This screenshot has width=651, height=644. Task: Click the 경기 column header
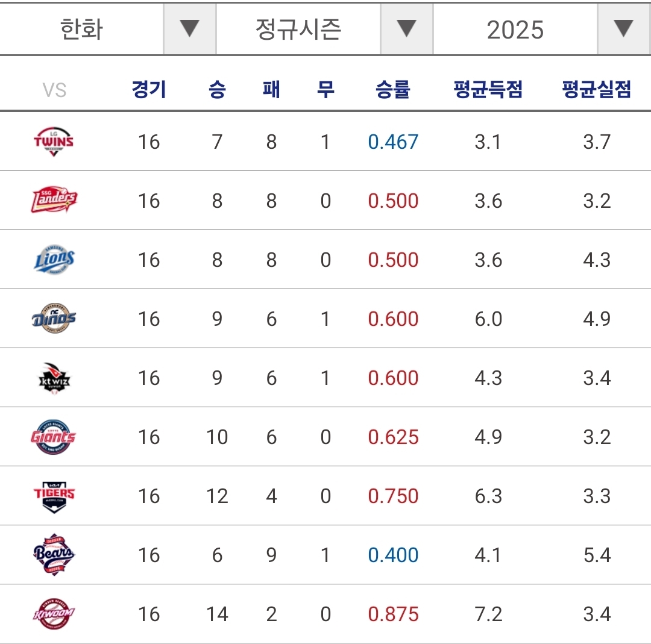(x=149, y=90)
